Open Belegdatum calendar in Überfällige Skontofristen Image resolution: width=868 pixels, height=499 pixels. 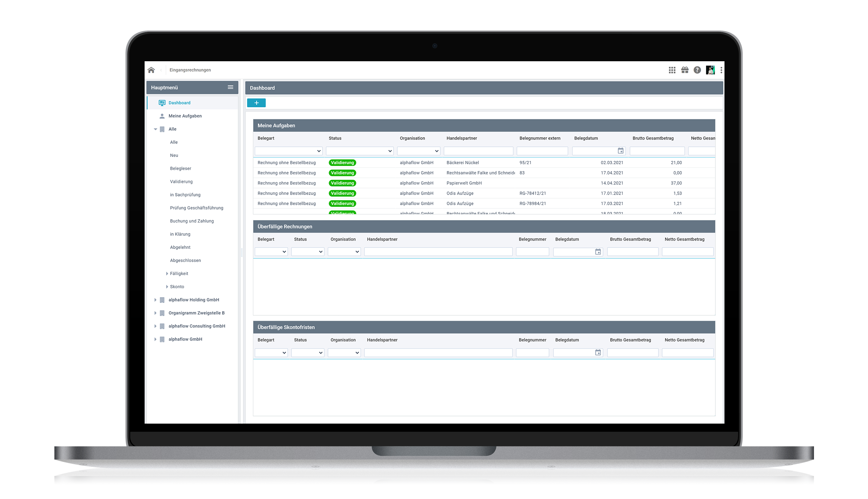click(x=598, y=353)
